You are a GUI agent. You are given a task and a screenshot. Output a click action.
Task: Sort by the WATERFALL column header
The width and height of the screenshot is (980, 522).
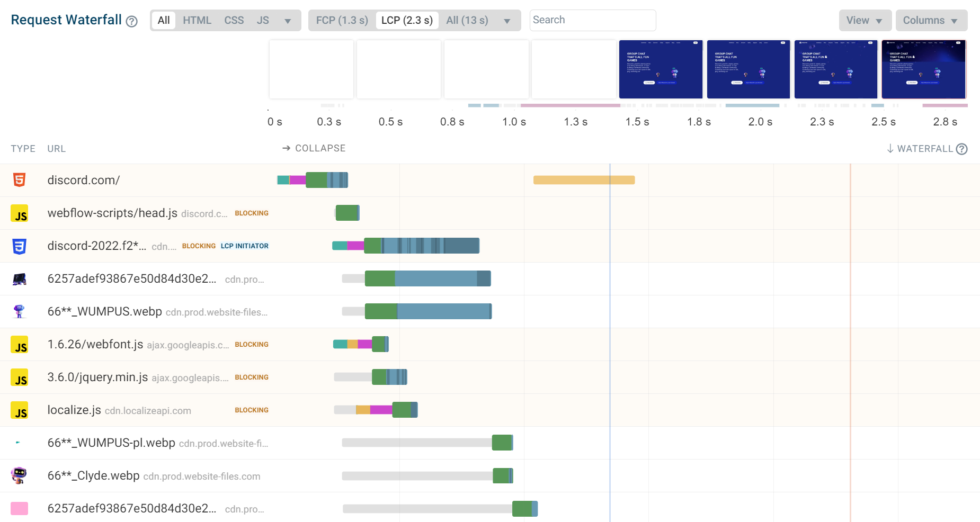tap(925, 149)
